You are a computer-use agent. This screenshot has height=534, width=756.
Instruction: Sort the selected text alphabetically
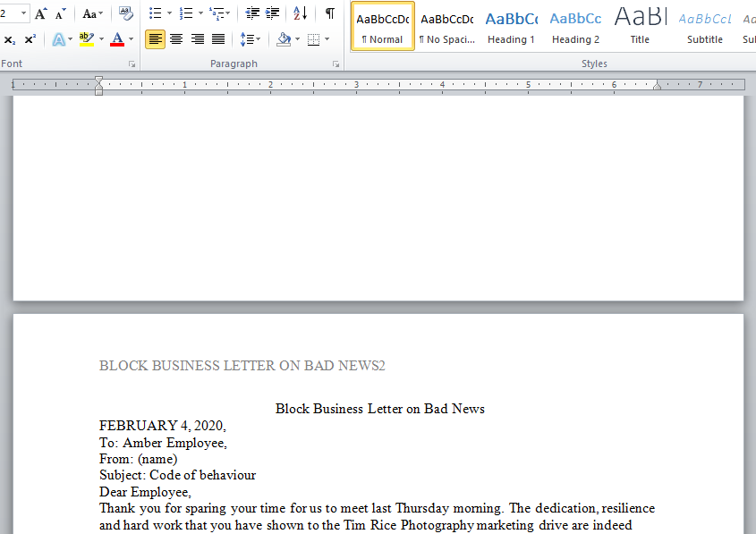click(301, 13)
